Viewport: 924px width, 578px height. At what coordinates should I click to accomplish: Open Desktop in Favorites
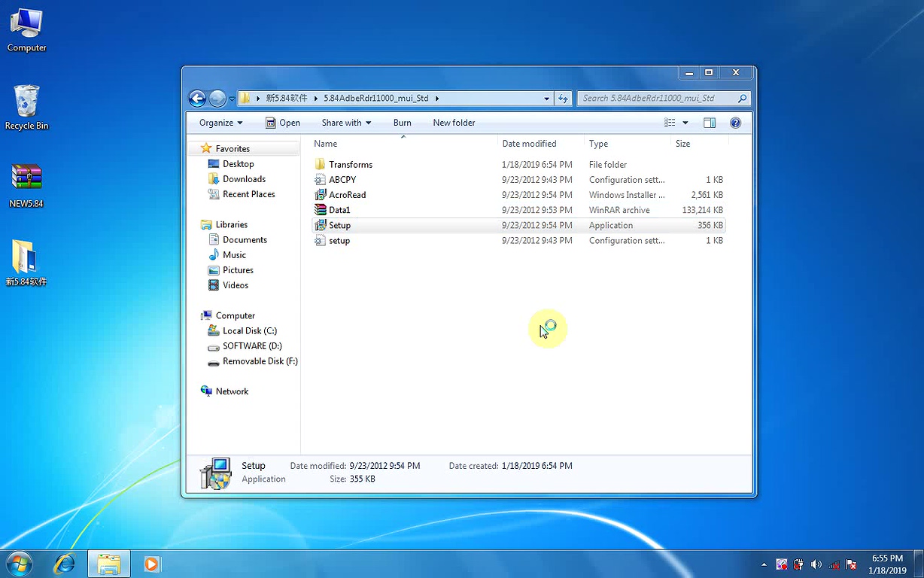point(238,164)
